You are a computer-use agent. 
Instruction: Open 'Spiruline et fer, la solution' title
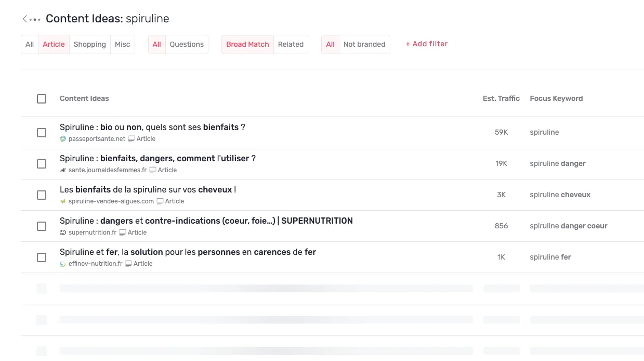188,252
